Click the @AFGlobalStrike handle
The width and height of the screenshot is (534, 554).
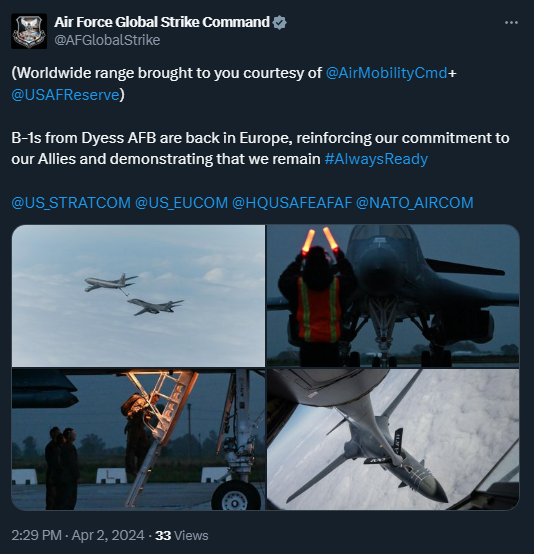click(107, 40)
